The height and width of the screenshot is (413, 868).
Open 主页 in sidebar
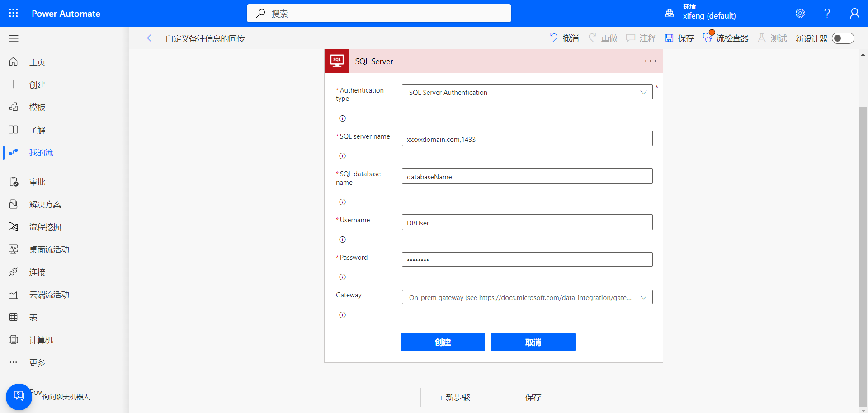pyautogui.click(x=64, y=62)
